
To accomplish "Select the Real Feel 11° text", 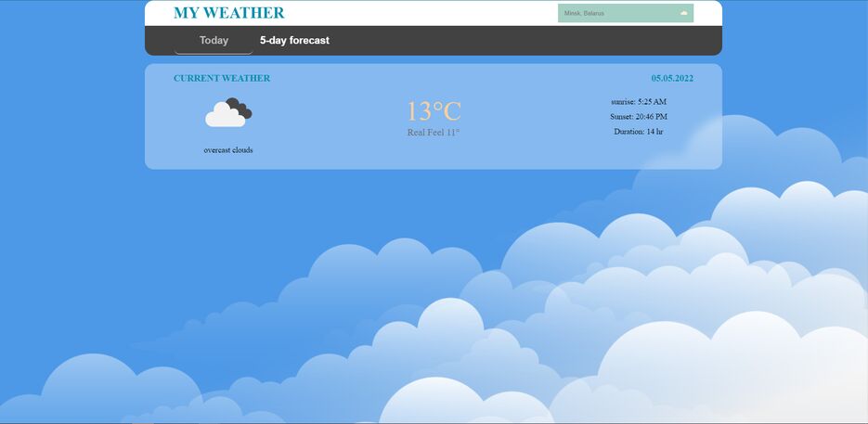I will pos(434,133).
